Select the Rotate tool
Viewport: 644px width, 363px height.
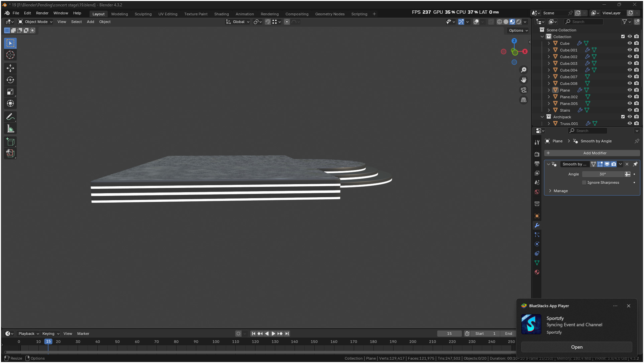point(10,80)
